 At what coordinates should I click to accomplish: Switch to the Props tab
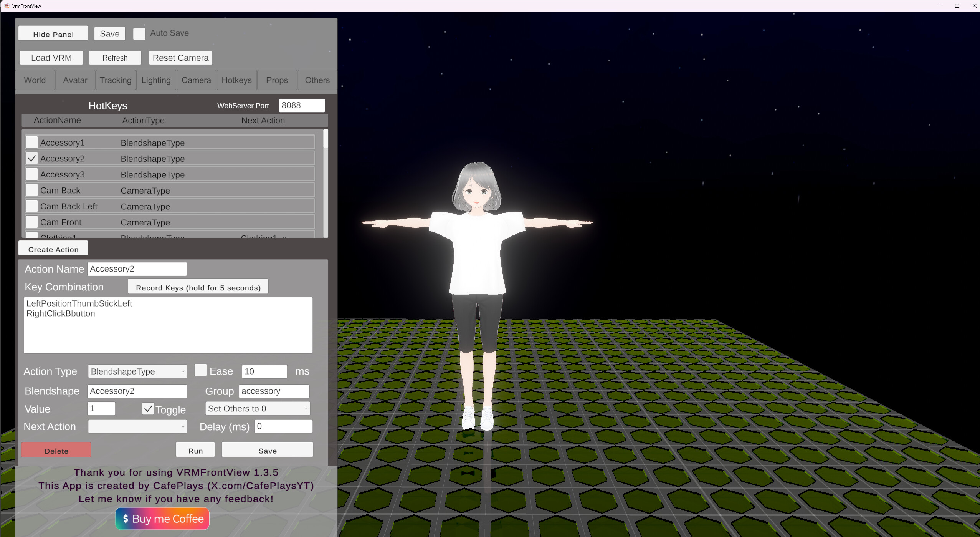[277, 80]
